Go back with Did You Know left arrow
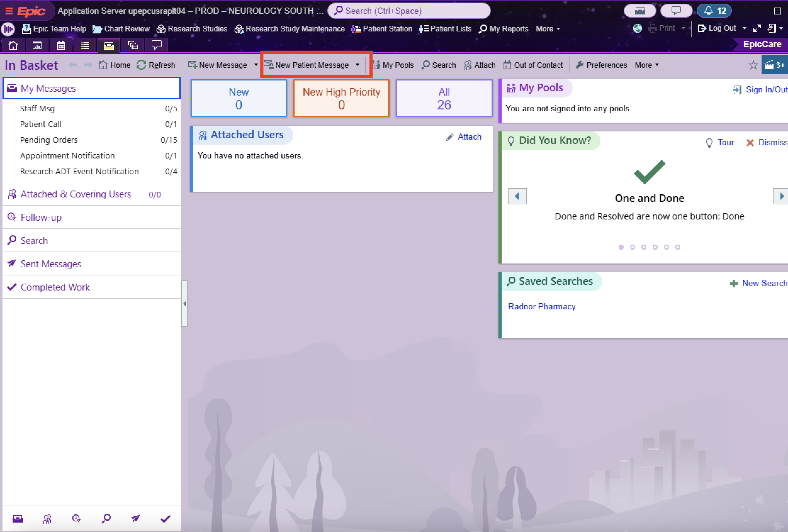This screenshot has width=788, height=532. click(x=517, y=196)
